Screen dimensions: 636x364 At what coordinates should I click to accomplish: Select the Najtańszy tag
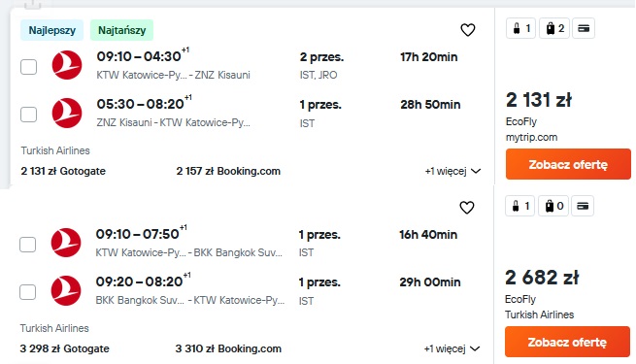(x=121, y=30)
